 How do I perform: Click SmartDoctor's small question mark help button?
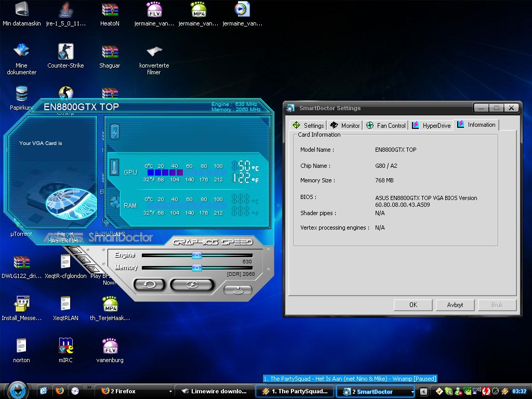[x=92, y=269]
